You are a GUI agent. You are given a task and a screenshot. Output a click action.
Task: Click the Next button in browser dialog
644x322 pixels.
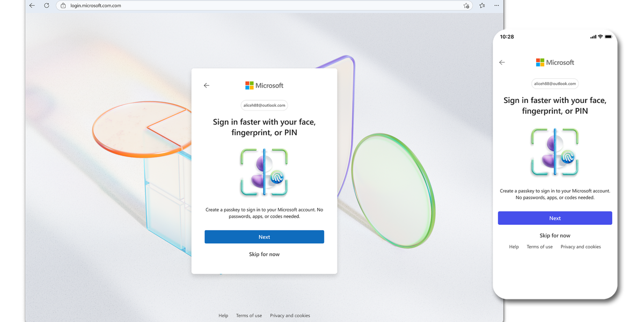click(x=264, y=237)
